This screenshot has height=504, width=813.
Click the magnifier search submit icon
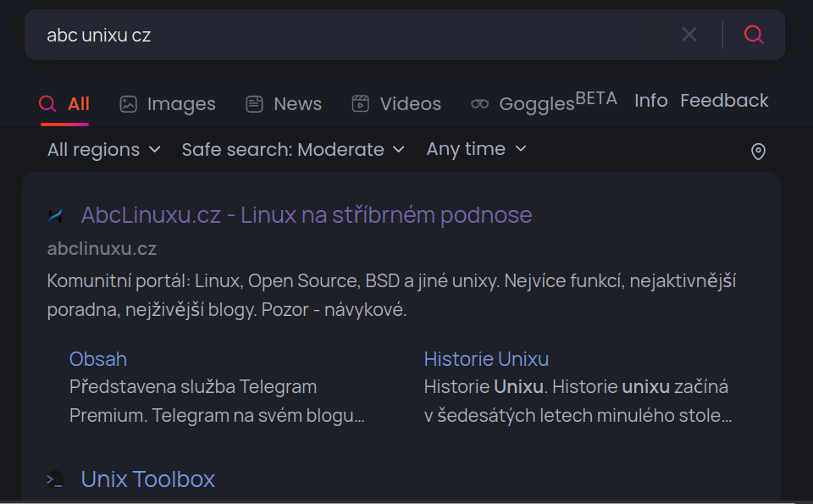(x=754, y=35)
